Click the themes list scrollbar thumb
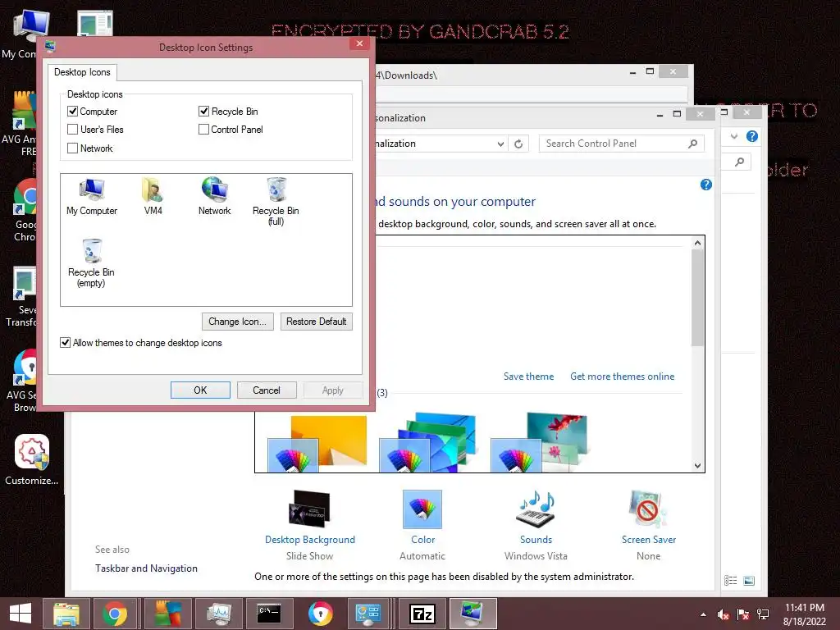Viewport: 840px width, 630px height. tap(697, 298)
